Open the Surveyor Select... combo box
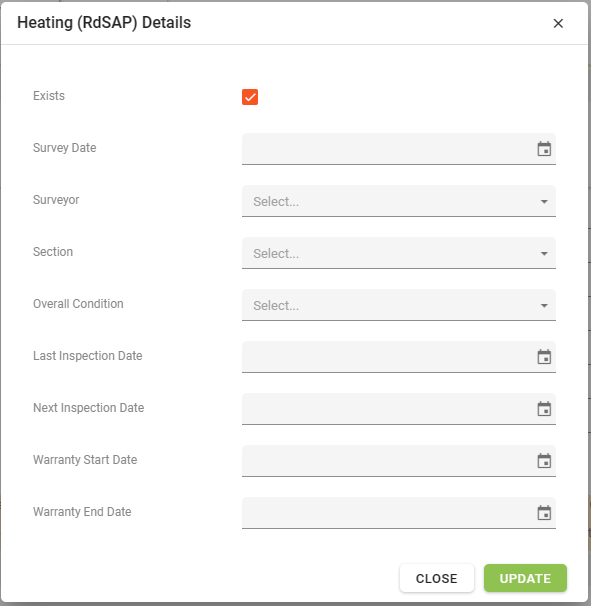The height and width of the screenshot is (606, 591). (399, 201)
